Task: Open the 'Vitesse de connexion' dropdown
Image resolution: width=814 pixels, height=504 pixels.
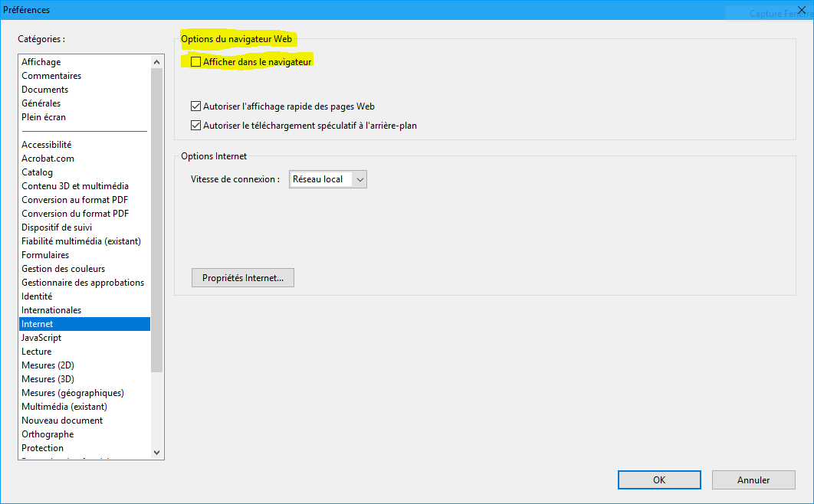Action: pos(328,179)
